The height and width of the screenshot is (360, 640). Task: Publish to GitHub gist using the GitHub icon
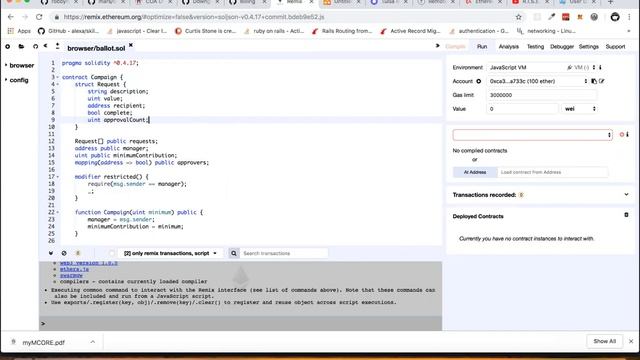[x=36, y=47]
